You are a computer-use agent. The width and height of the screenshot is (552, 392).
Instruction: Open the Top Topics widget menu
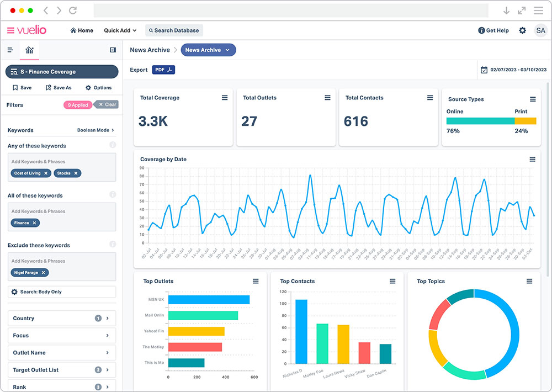[529, 281]
